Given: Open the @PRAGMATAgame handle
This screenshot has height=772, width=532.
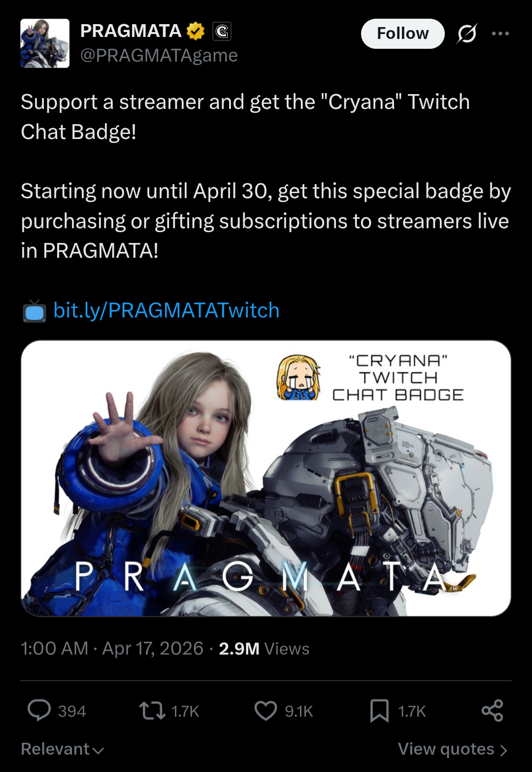Looking at the screenshot, I should point(159,55).
